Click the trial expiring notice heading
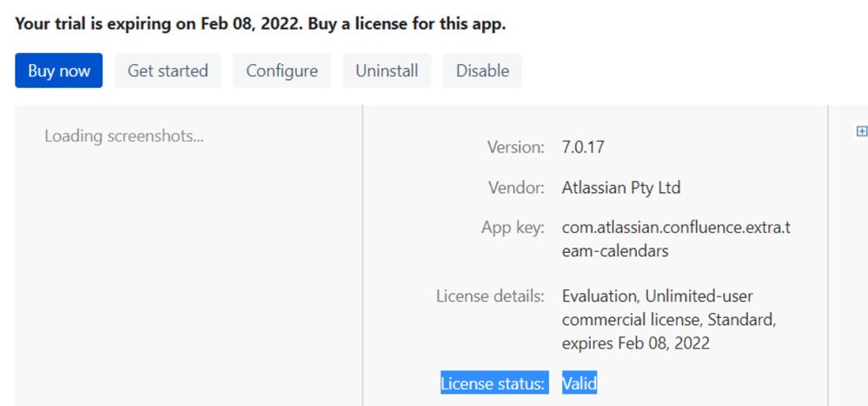This screenshot has height=406, width=868. click(260, 23)
